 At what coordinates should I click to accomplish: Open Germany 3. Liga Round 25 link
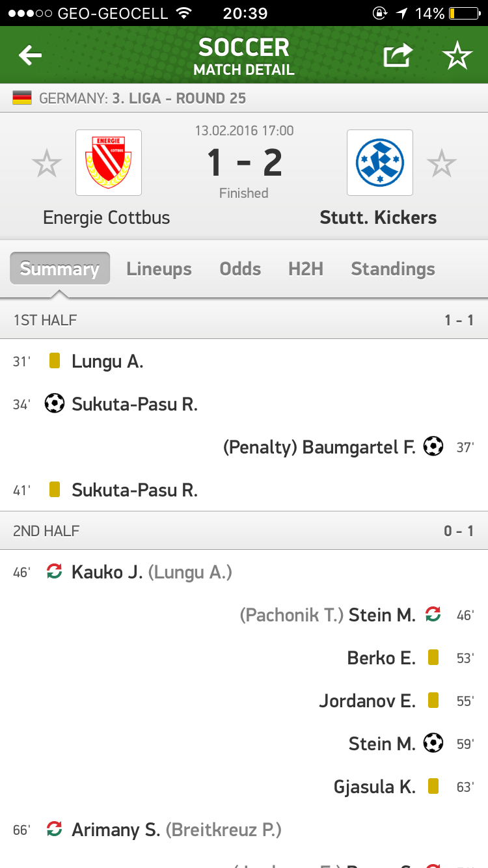point(142,99)
